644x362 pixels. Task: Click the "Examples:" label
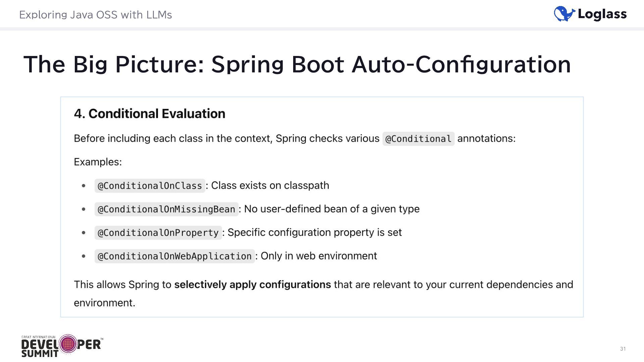(x=98, y=162)
